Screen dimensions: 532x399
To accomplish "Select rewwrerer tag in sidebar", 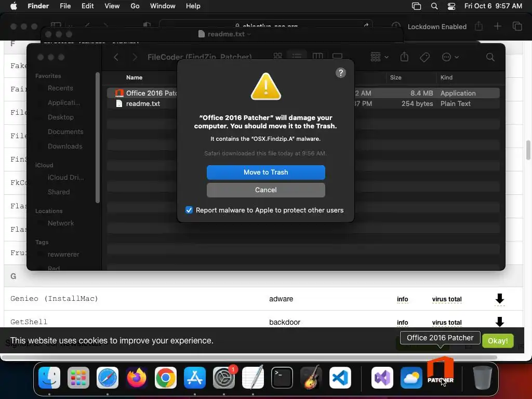I will coord(63,255).
